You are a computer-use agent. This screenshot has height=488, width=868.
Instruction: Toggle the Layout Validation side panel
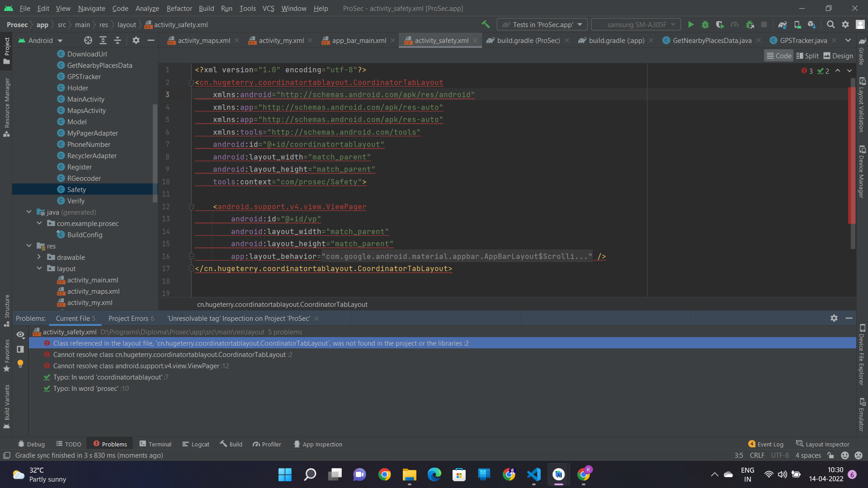click(x=862, y=105)
